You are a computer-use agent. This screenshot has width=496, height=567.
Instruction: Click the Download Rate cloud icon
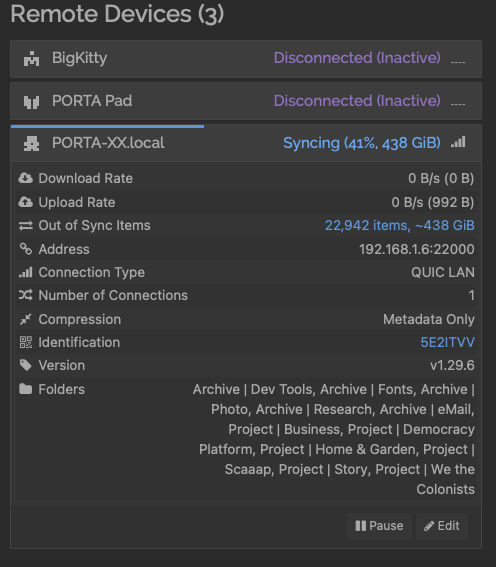[25, 178]
